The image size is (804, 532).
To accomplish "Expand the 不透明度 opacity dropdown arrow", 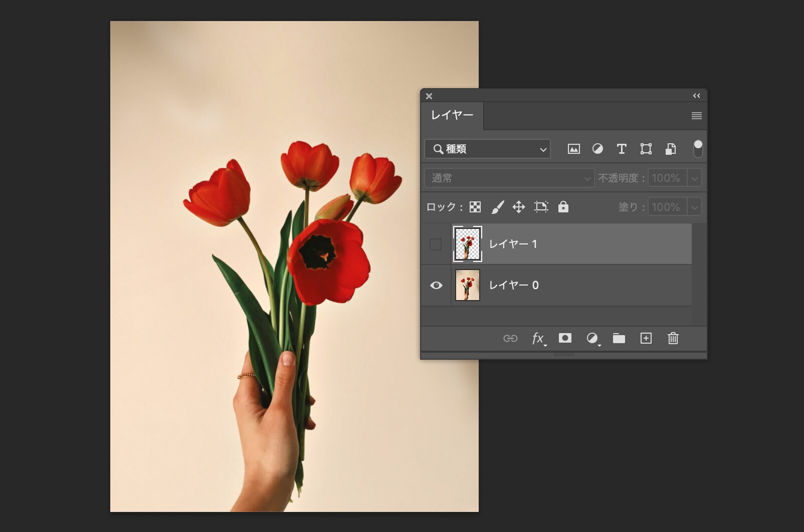I will point(695,178).
